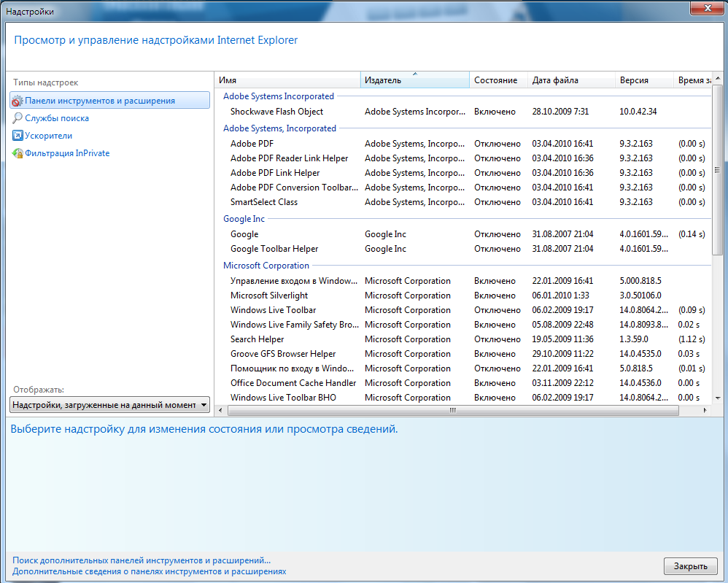Click the toolbars and extensions gear icon
The image size is (728, 583).
[18, 101]
